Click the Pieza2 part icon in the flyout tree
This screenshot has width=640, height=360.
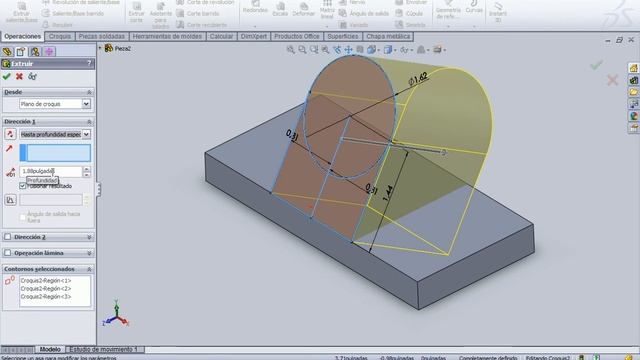[109, 48]
